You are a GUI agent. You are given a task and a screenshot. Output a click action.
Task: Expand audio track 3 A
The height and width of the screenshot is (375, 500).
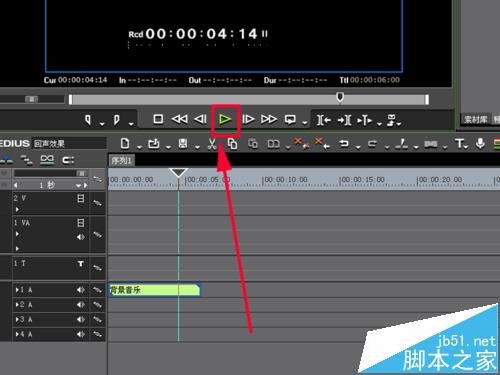click(x=17, y=319)
